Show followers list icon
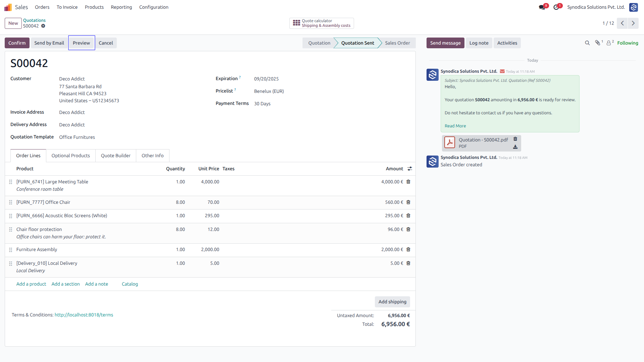644x362 pixels. tap(609, 43)
